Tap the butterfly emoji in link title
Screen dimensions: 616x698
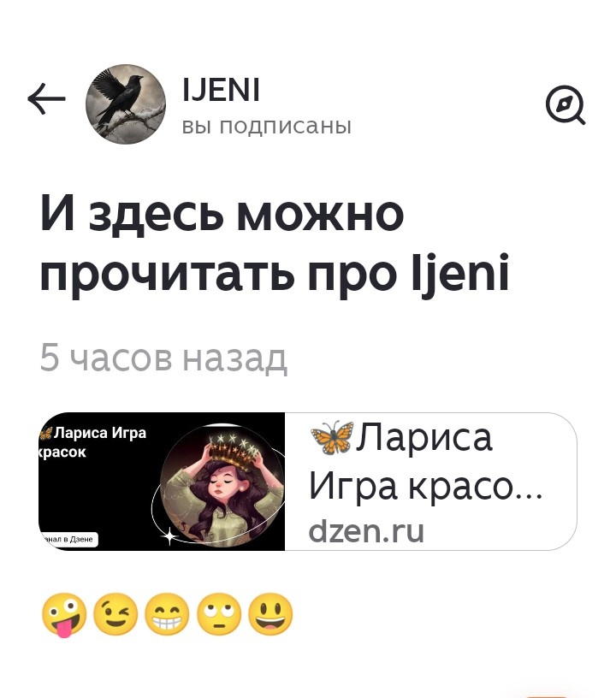tap(332, 438)
